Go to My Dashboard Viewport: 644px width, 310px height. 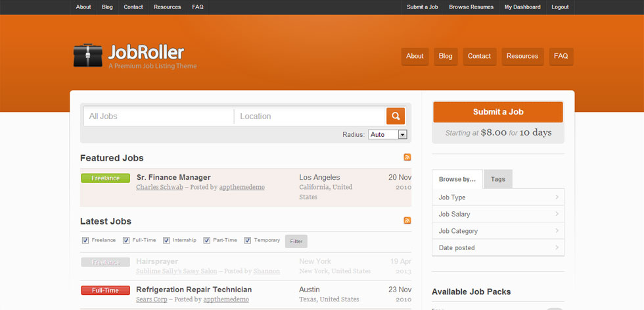click(522, 7)
